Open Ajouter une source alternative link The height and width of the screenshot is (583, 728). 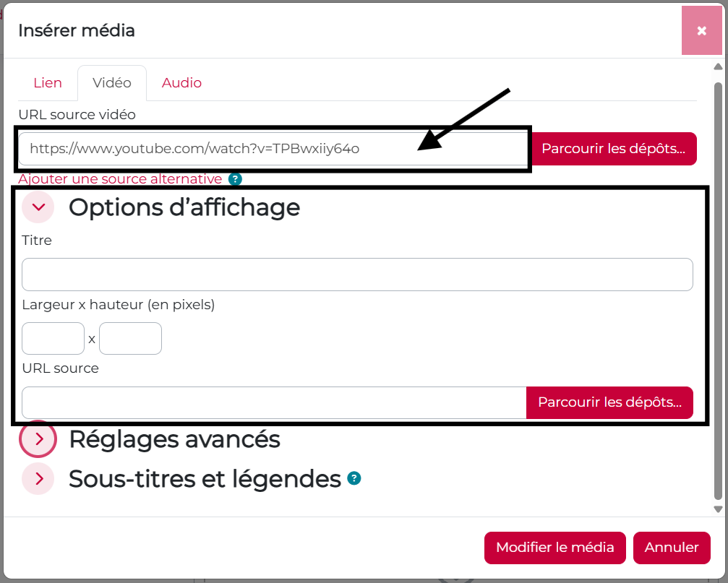click(120, 179)
